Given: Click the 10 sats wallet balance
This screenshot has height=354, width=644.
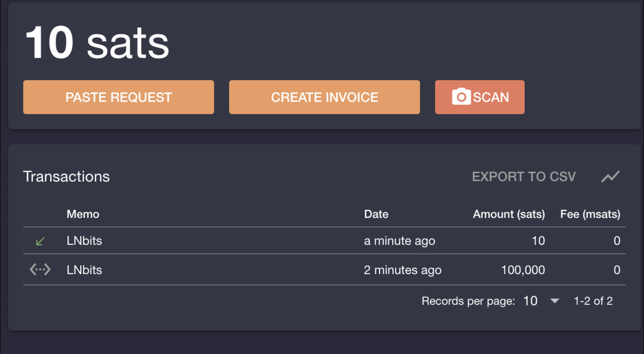Looking at the screenshot, I should 98,42.
